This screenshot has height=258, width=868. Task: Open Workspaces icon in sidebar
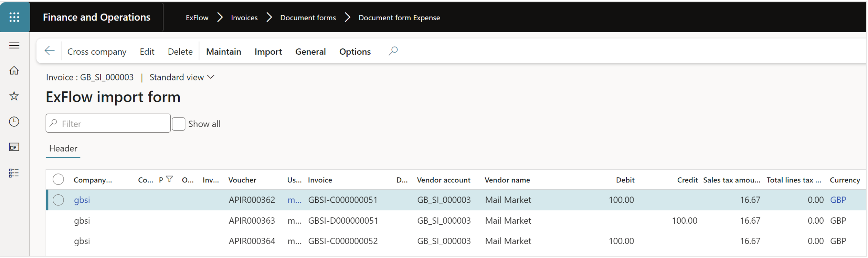click(14, 147)
